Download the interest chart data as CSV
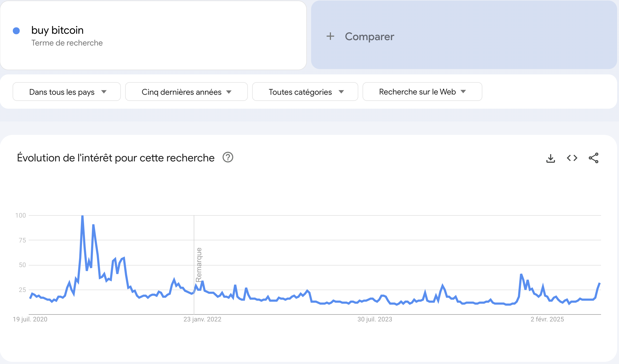Viewport: 619px width, 364px height. click(550, 158)
